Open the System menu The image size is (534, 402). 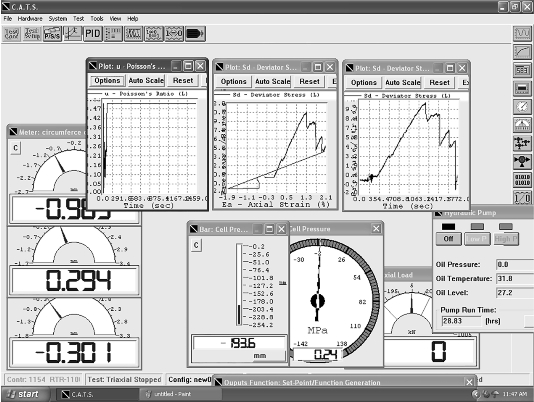click(x=58, y=19)
